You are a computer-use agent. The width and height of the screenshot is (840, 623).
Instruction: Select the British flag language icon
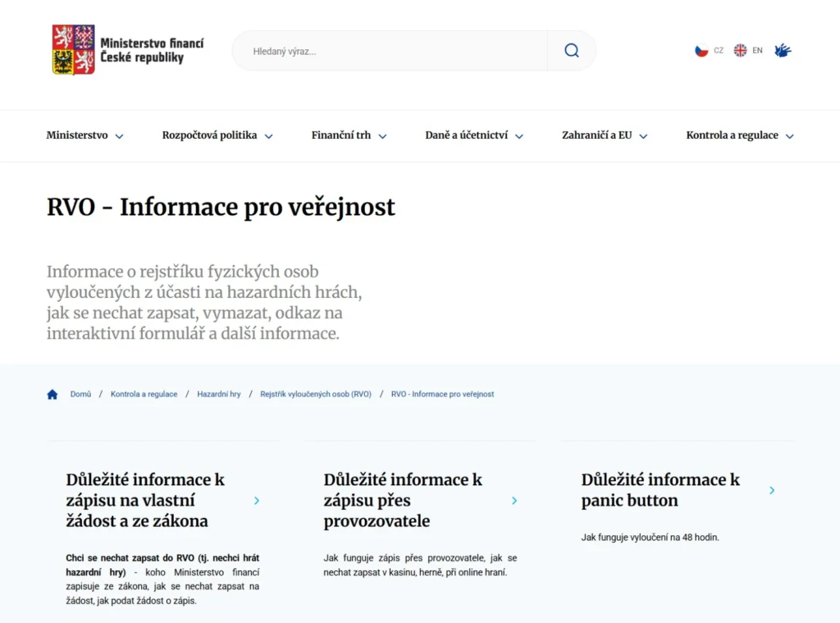pos(740,51)
